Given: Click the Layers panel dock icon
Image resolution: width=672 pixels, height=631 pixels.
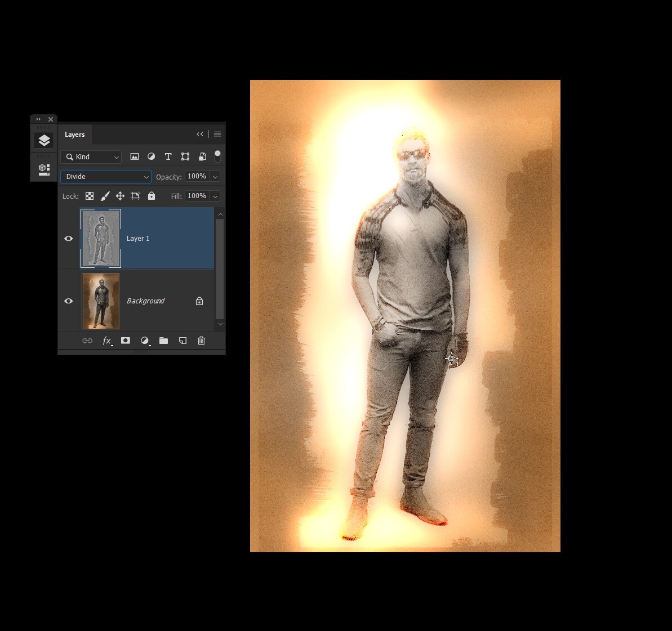Looking at the screenshot, I should (44, 141).
